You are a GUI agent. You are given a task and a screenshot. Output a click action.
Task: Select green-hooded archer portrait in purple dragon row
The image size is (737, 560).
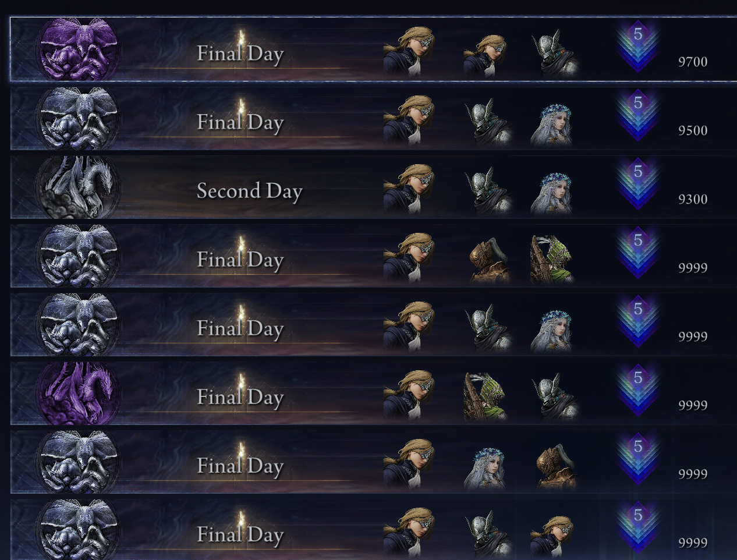coord(486,396)
